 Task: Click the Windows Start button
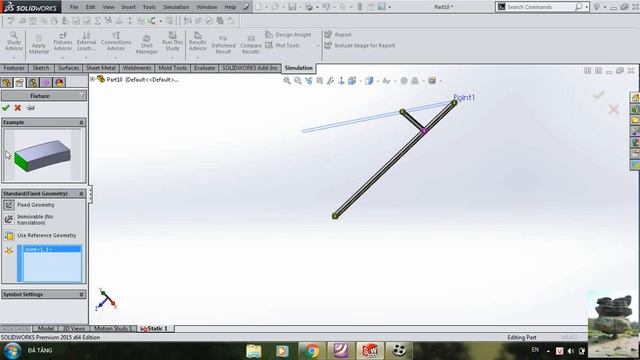(x=12, y=351)
